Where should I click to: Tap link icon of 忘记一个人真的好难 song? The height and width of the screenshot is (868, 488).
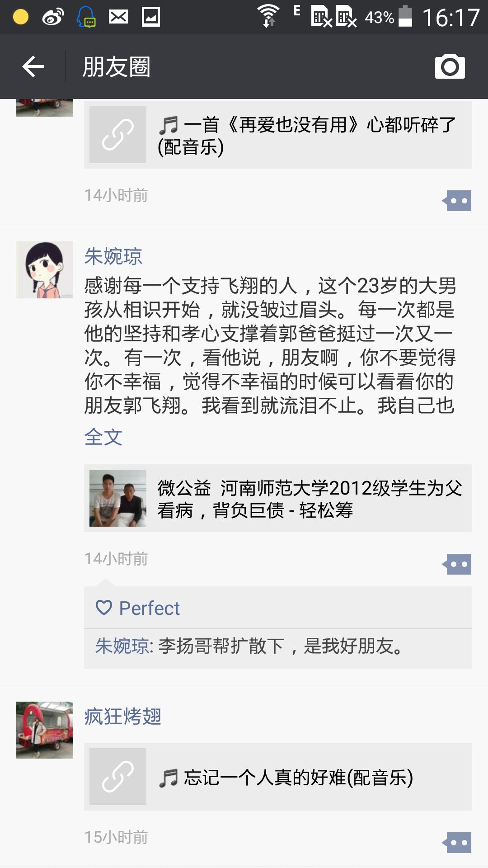coord(117,777)
